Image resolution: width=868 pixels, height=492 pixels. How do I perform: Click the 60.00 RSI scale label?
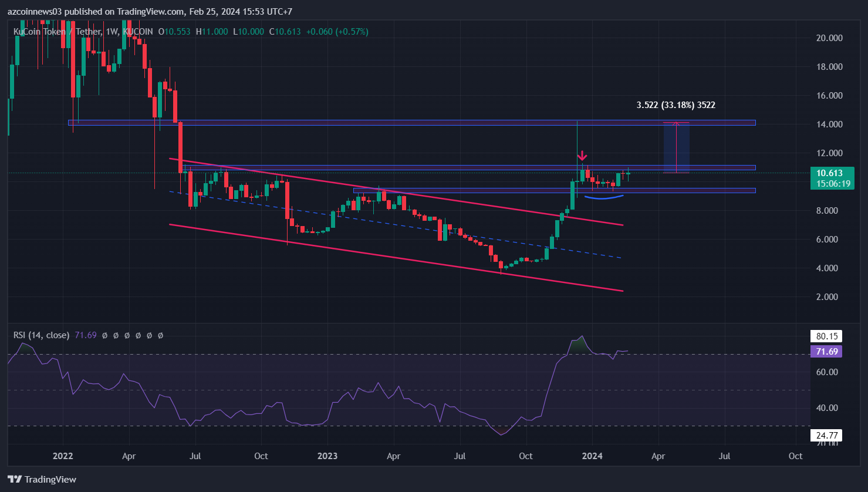pos(827,372)
